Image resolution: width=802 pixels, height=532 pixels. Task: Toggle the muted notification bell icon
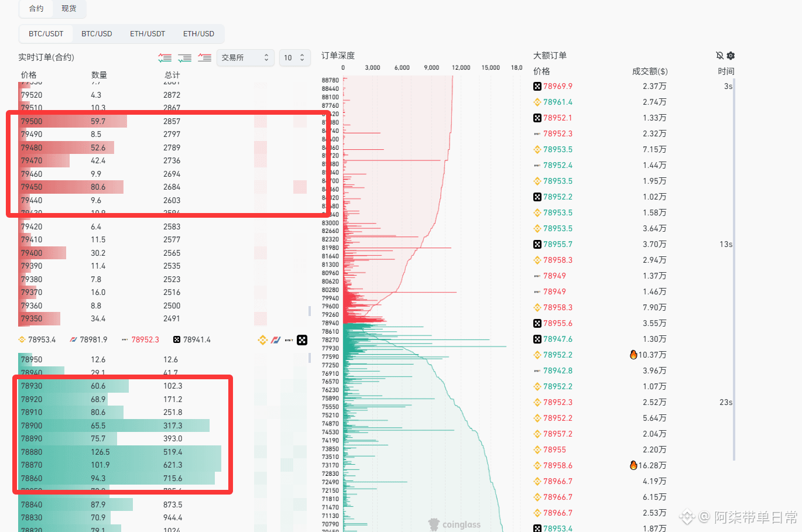click(x=719, y=56)
